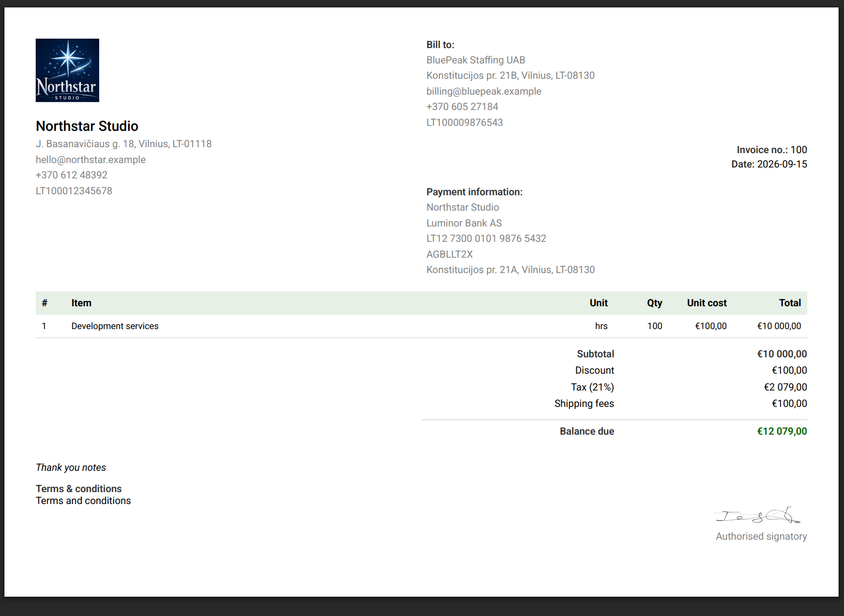The image size is (844, 616).
Task: Click the Unit column header
Action: (599, 303)
